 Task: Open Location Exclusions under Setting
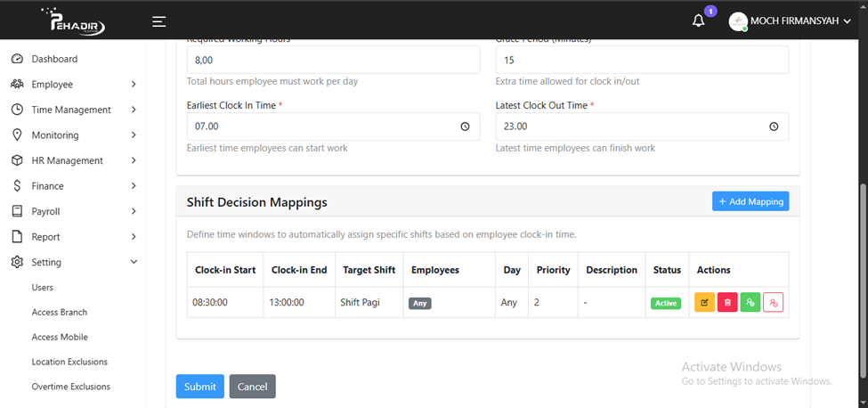click(x=69, y=362)
